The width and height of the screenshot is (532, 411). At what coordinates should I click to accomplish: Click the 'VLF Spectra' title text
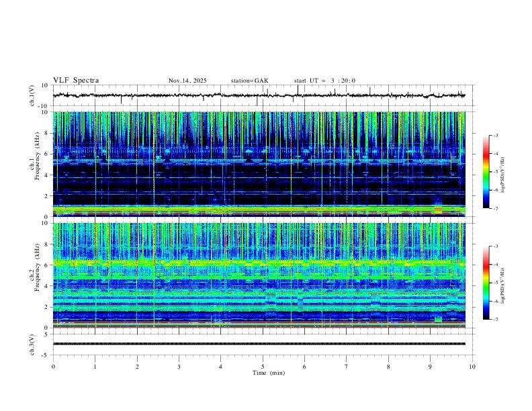(76, 81)
